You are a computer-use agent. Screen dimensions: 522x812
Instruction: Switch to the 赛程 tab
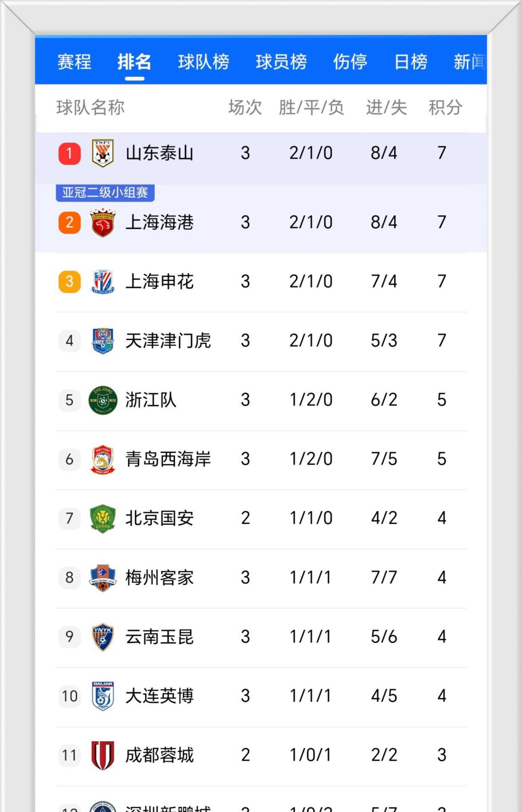tap(74, 62)
